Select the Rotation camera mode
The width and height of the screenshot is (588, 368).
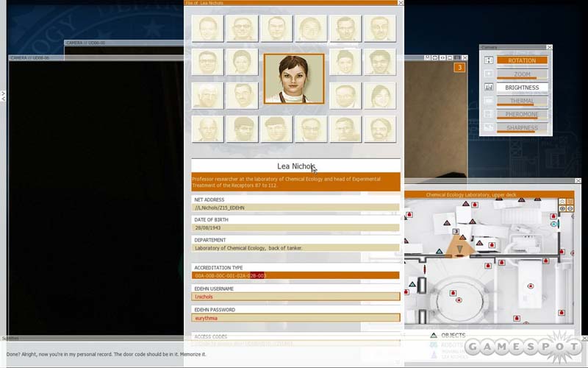coord(522,60)
